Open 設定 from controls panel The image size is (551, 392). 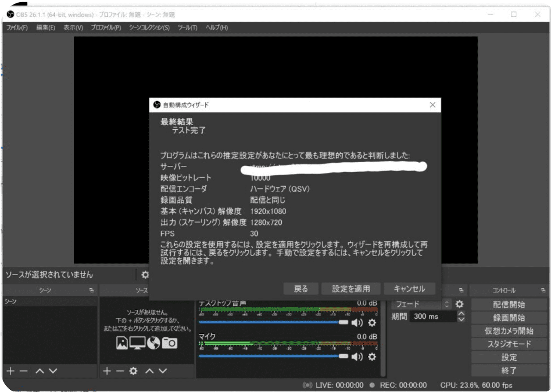coord(509,357)
